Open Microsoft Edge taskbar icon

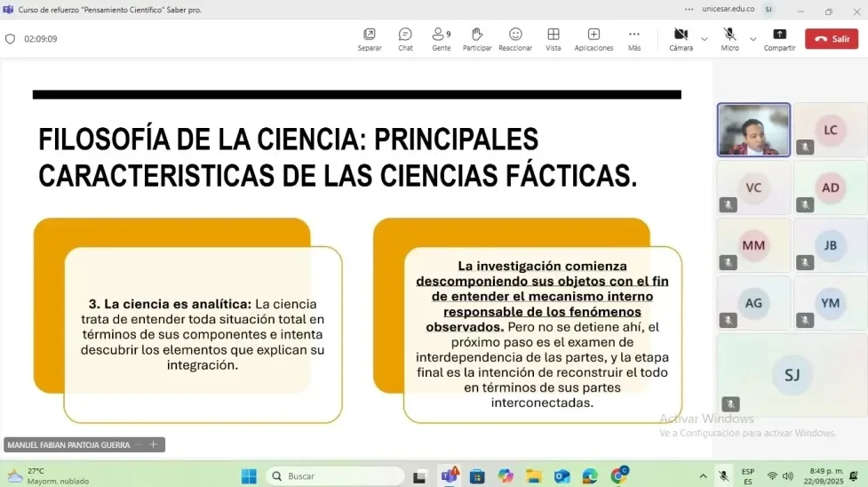(x=590, y=476)
